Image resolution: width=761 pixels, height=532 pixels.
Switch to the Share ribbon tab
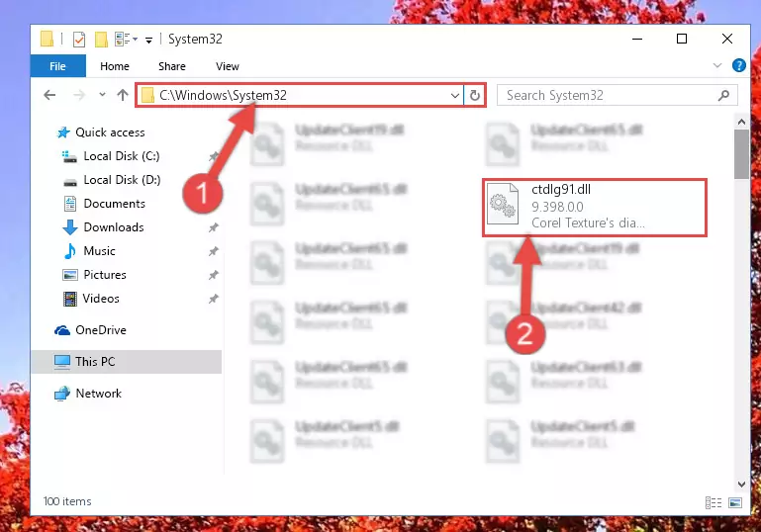pyautogui.click(x=172, y=66)
